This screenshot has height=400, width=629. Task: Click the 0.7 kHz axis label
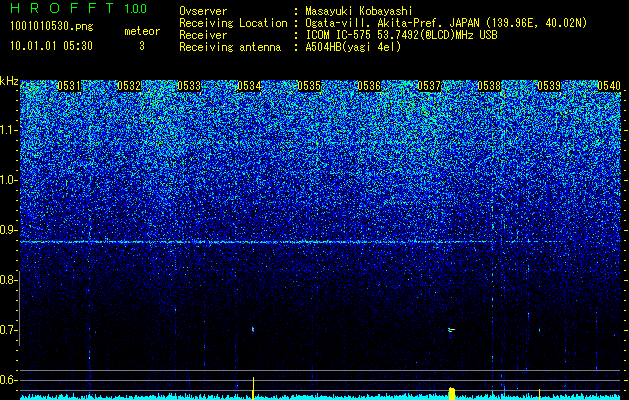9,330
